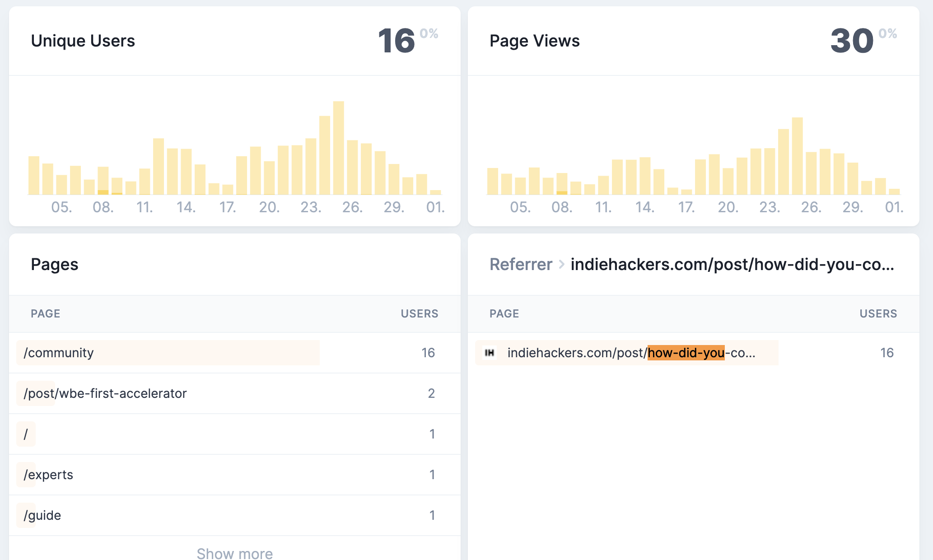Click the Page Views total 30
The width and height of the screenshot is (933, 560).
852,41
